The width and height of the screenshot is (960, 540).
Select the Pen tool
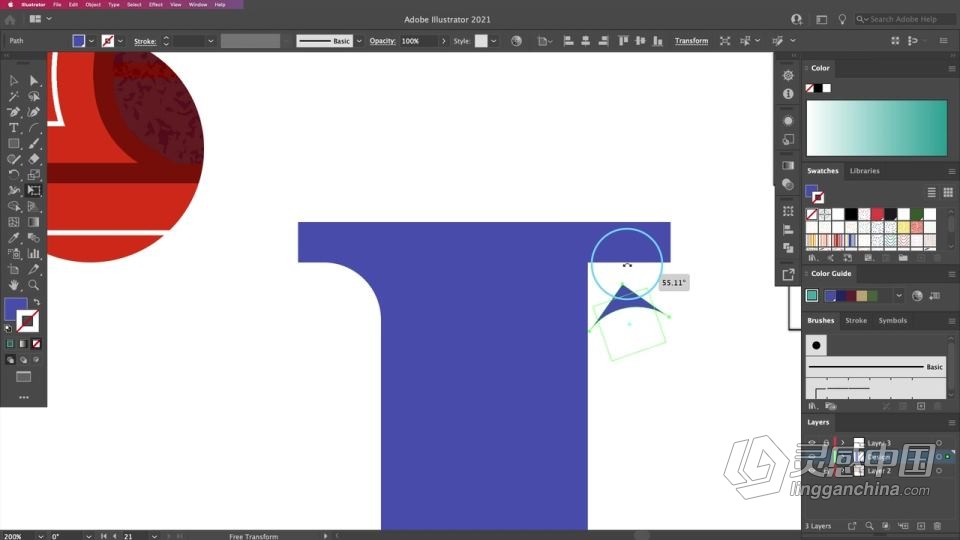(x=13, y=112)
